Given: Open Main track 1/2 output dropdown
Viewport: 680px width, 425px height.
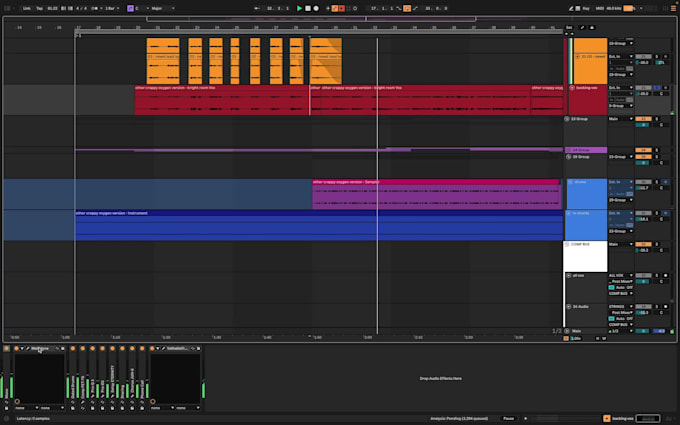Looking at the screenshot, I should [621, 331].
